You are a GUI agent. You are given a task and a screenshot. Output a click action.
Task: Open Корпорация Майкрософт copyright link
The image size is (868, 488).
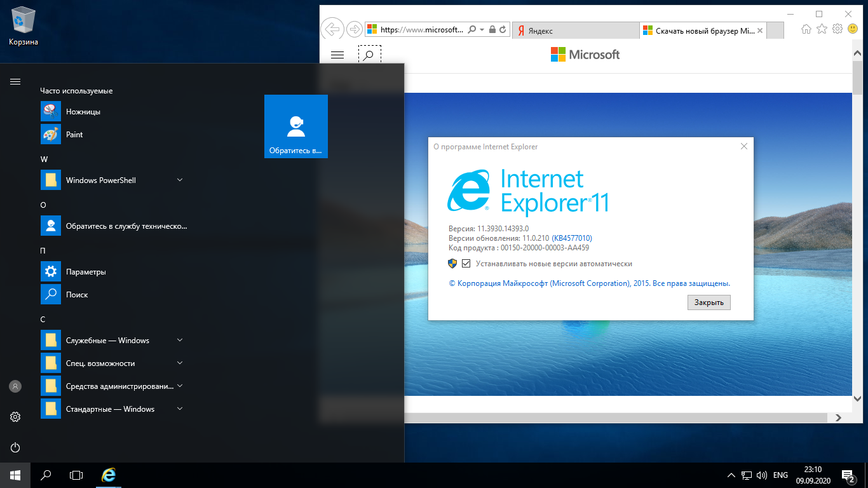(589, 283)
